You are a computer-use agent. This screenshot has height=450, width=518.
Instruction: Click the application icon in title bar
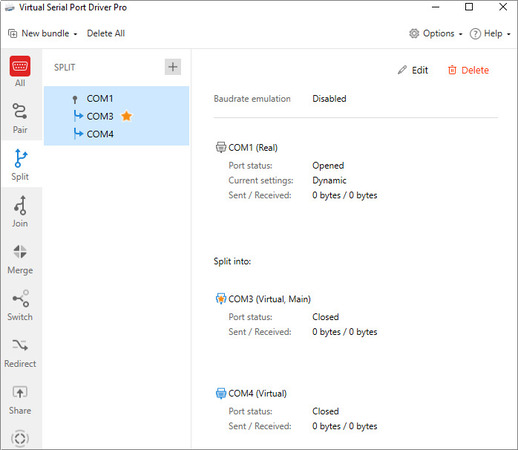(x=10, y=7)
